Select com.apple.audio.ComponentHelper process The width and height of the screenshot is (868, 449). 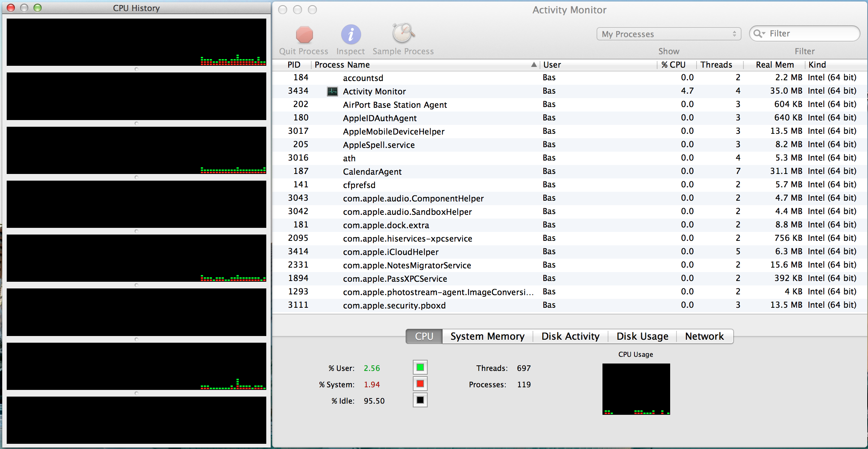(570, 198)
